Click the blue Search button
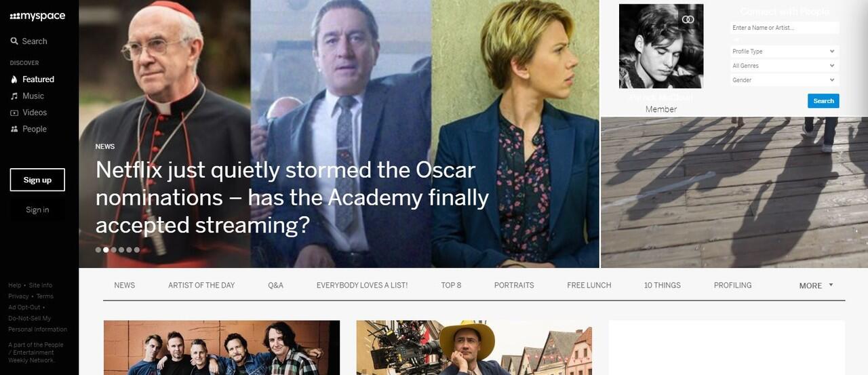This screenshot has width=868, height=375. coord(823,101)
